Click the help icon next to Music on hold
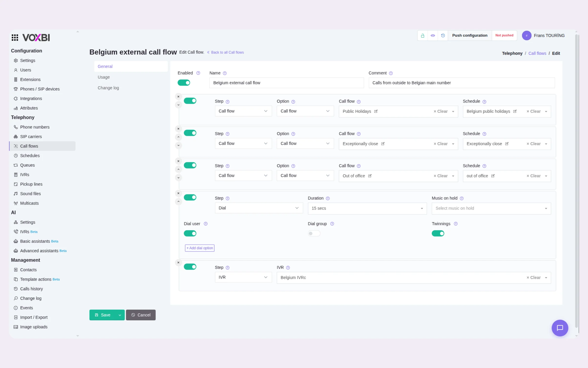Viewport: 588px width, 368px height. (462, 198)
